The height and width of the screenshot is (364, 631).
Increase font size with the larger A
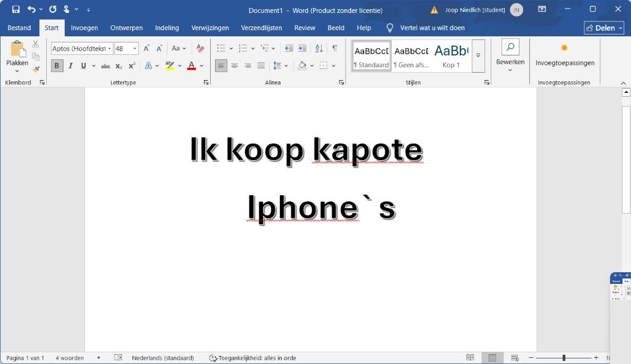coord(147,49)
